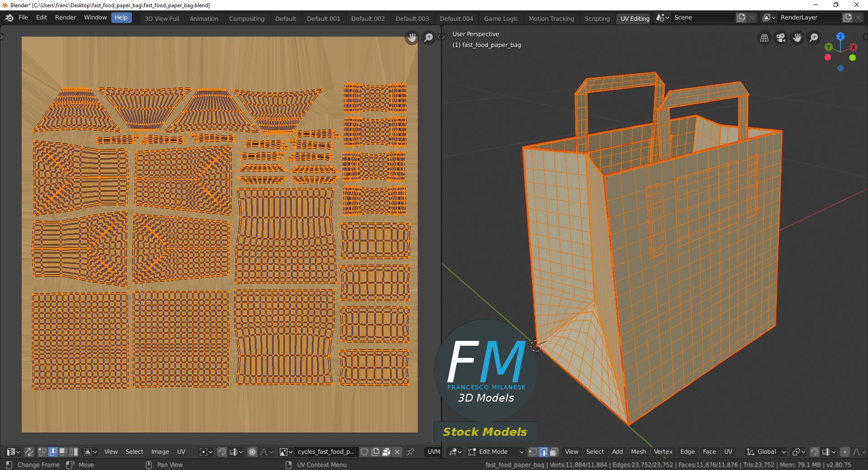Select UV edge selection mode icon

pyautogui.click(x=53, y=451)
